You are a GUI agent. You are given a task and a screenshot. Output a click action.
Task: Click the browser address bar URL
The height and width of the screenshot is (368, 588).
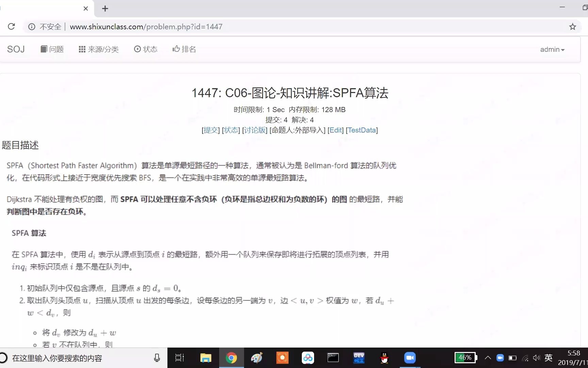pos(146,27)
